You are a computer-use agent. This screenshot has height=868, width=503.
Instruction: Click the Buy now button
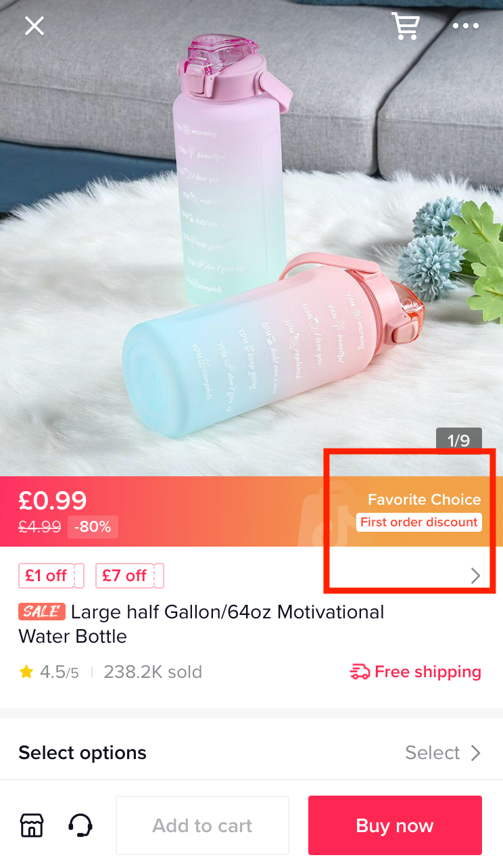coord(395,825)
